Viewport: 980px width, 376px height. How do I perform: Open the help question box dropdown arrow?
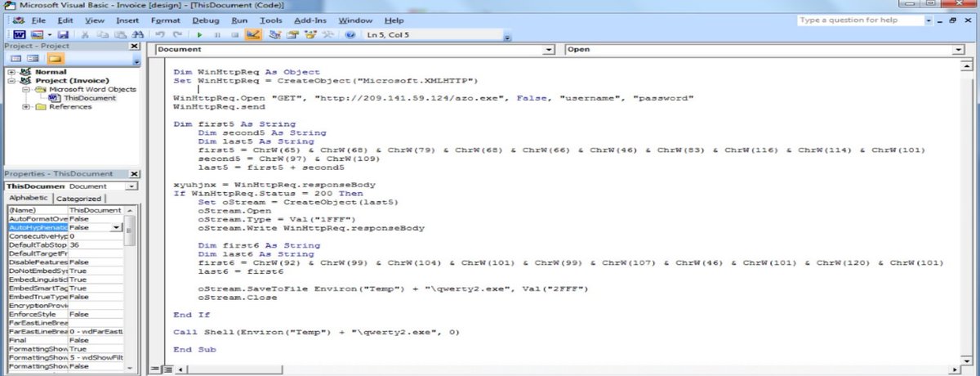[929, 20]
